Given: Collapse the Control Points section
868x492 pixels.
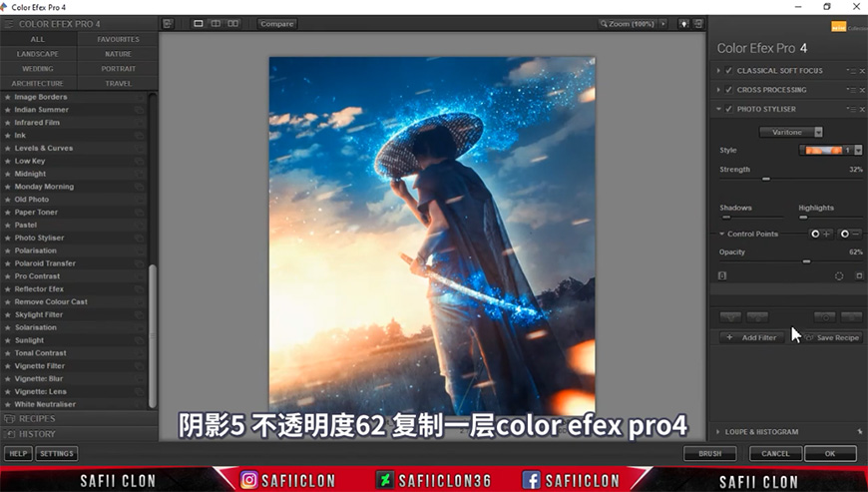Looking at the screenshot, I should pyautogui.click(x=722, y=235).
